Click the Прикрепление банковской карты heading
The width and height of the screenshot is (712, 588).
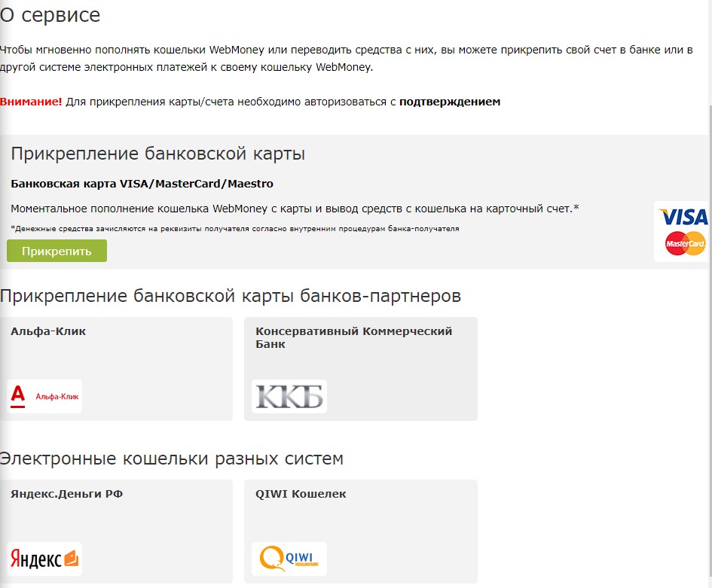[158, 154]
